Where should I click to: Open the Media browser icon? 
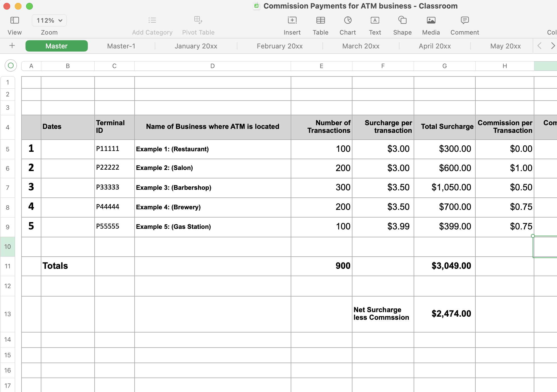point(431,20)
